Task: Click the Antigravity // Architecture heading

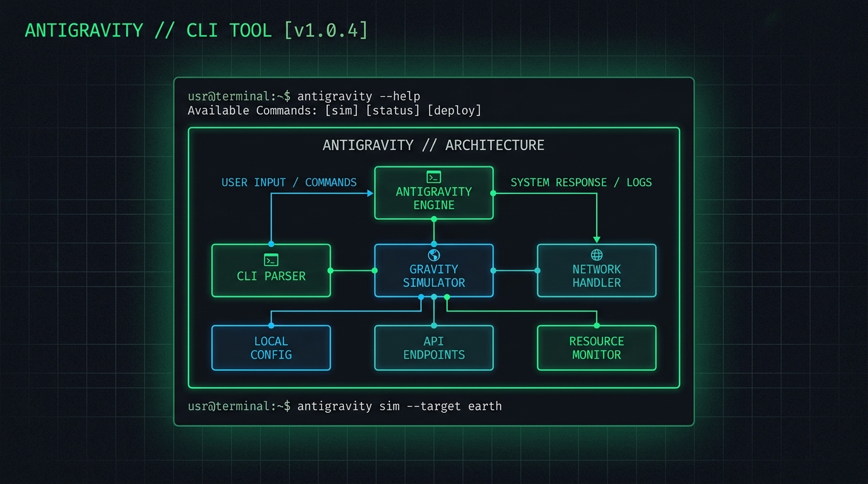Action: pyautogui.click(x=433, y=145)
